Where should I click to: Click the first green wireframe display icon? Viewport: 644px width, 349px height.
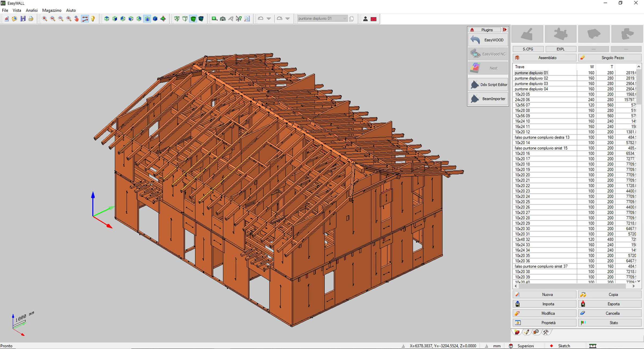[177, 19]
